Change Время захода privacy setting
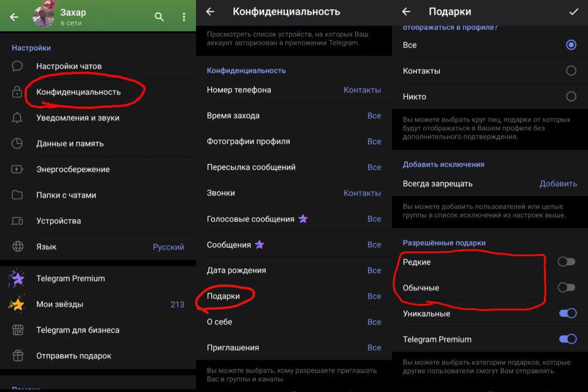Viewport: 588px width, 392px height. (294, 116)
